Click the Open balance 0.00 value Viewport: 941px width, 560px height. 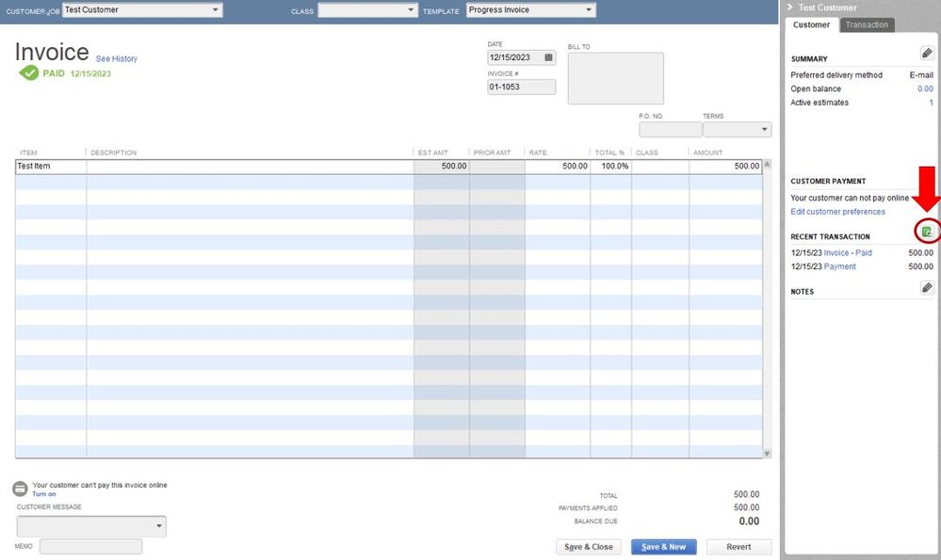pyautogui.click(x=925, y=88)
